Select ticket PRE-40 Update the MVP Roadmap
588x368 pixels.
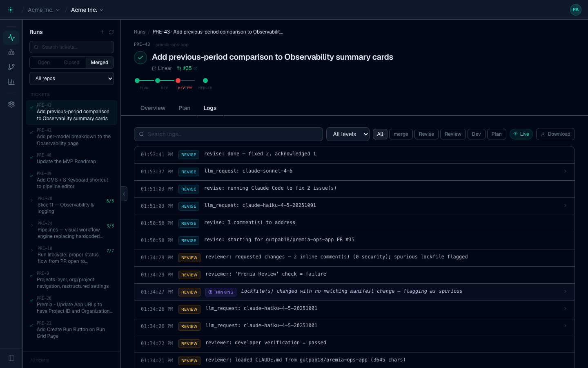click(71, 158)
